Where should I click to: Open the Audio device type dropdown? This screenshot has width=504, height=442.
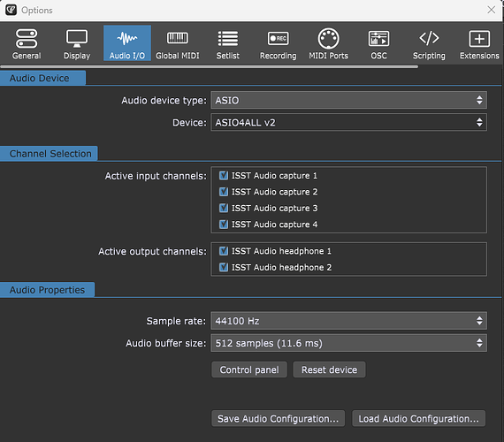tap(348, 100)
